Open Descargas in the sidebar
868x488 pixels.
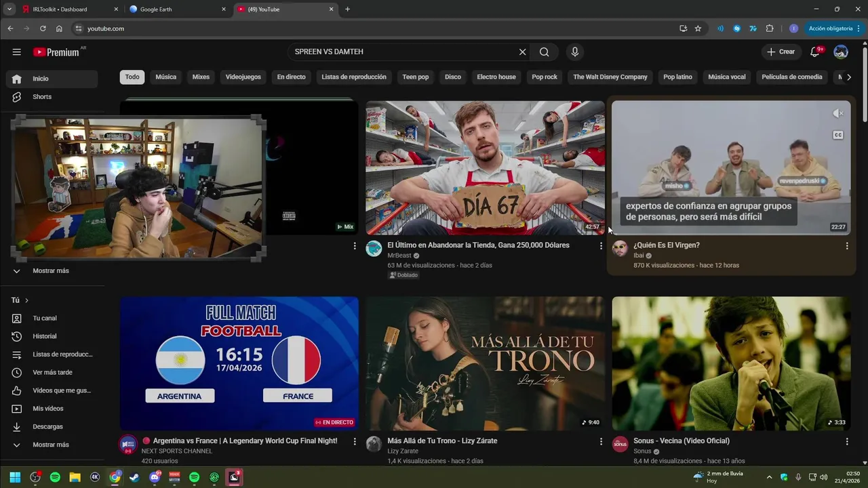click(x=52, y=427)
